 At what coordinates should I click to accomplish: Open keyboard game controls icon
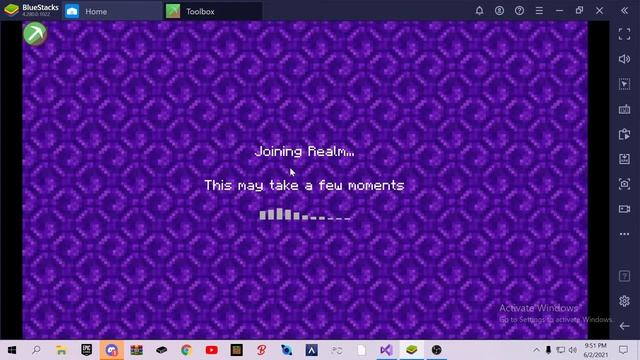[624, 109]
